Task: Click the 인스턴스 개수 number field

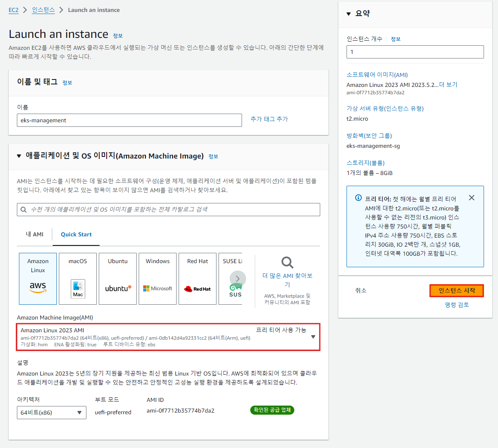Action: (415, 52)
